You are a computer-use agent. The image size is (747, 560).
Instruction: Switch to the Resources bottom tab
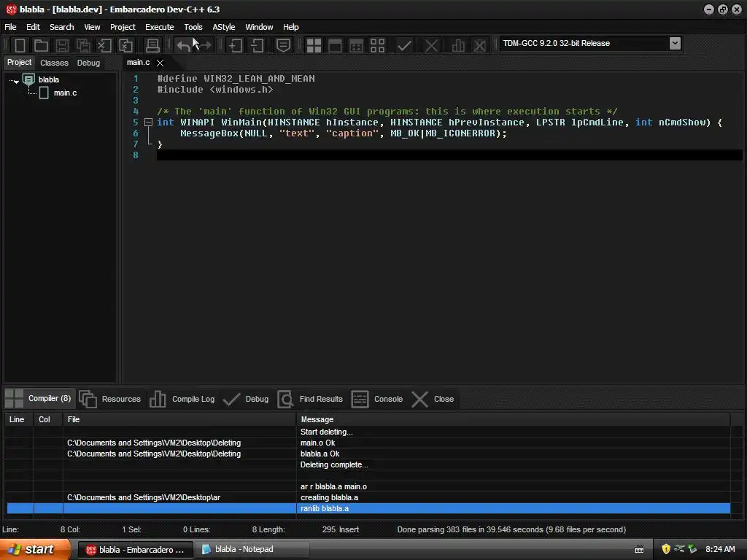110,399
